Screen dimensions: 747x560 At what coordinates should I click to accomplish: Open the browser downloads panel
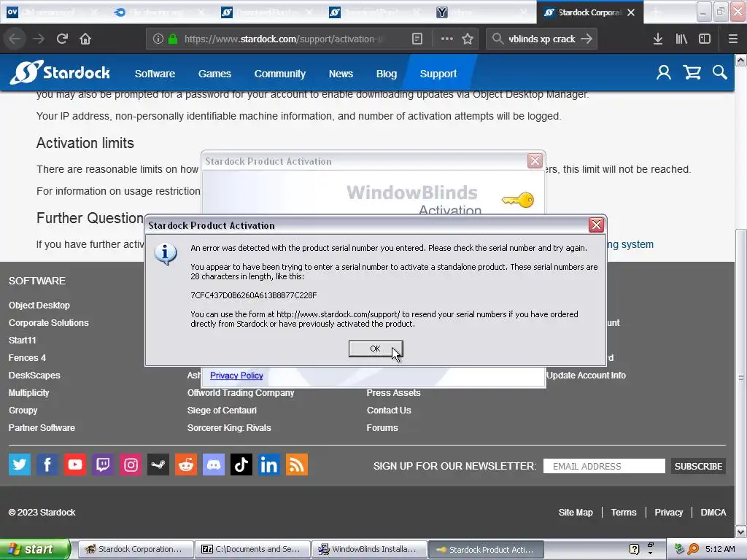click(x=658, y=39)
